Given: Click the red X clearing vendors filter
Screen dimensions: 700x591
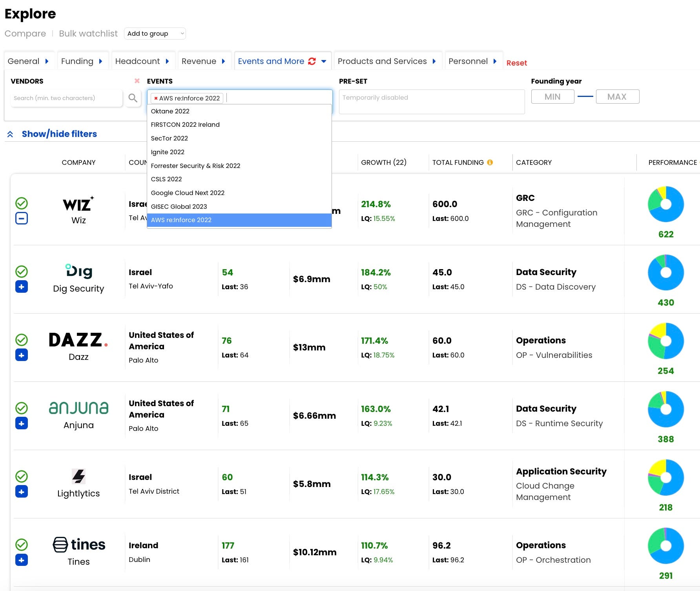Looking at the screenshot, I should point(137,81).
